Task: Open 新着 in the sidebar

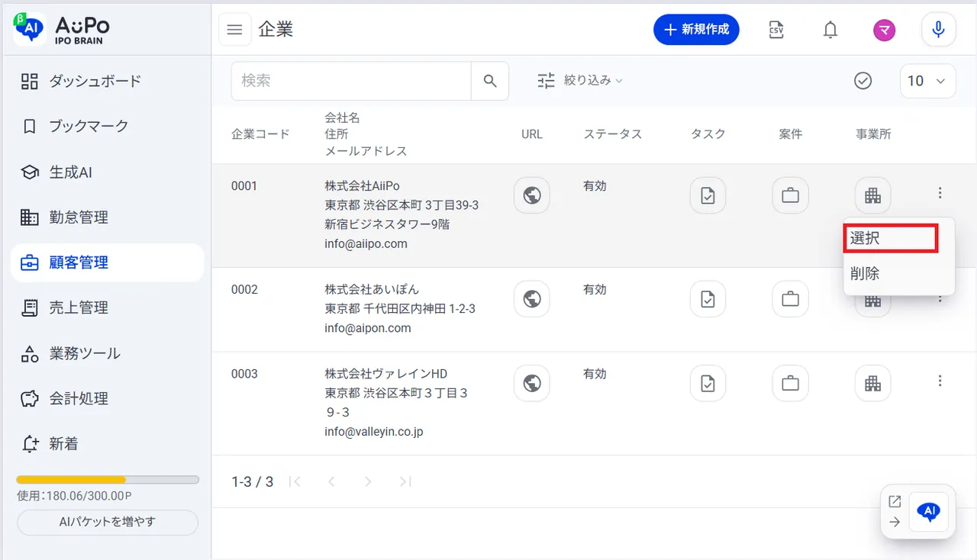Action: coord(108,443)
